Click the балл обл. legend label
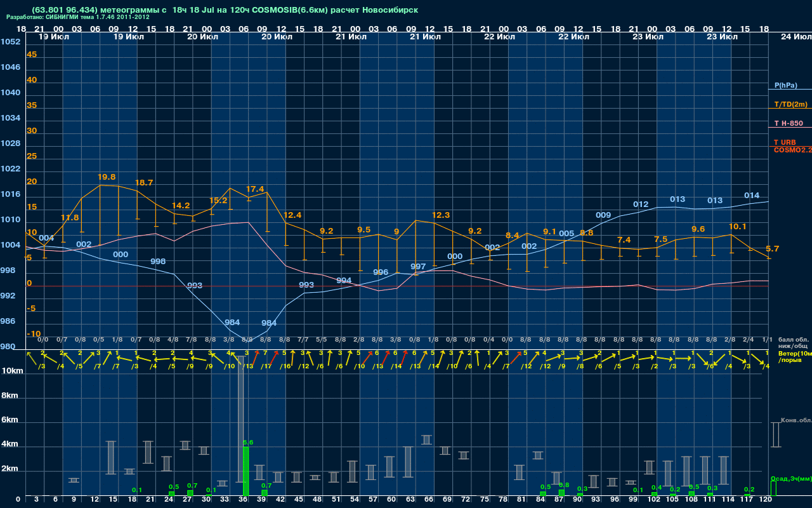Image resolution: width=812 pixels, height=508 pixels. [x=794, y=340]
